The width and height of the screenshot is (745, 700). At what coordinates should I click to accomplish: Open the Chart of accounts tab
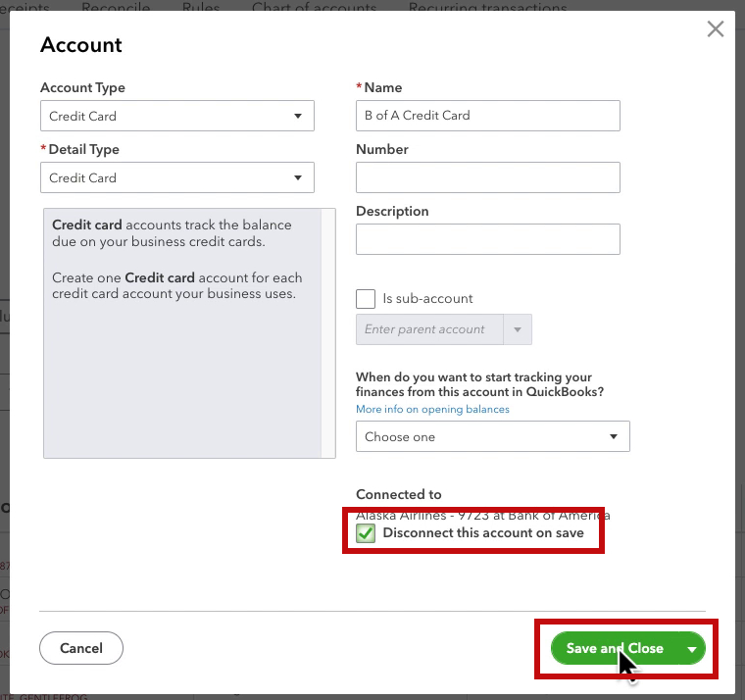[314, 8]
